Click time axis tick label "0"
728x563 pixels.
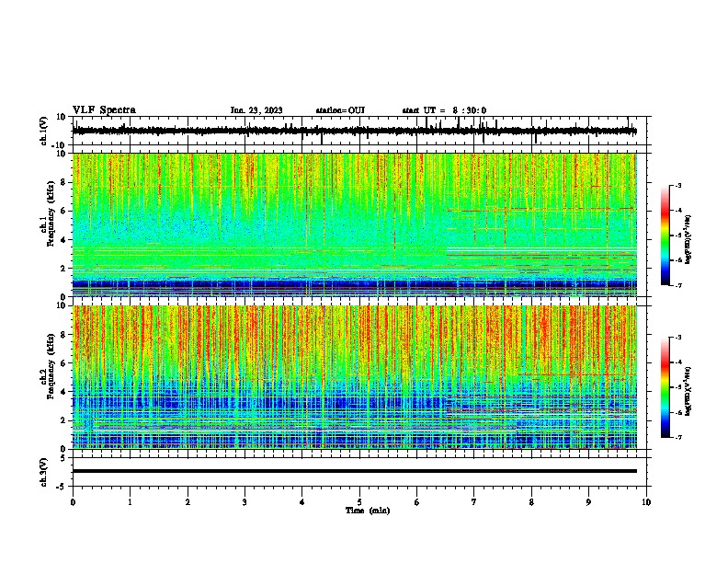(x=73, y=502)
